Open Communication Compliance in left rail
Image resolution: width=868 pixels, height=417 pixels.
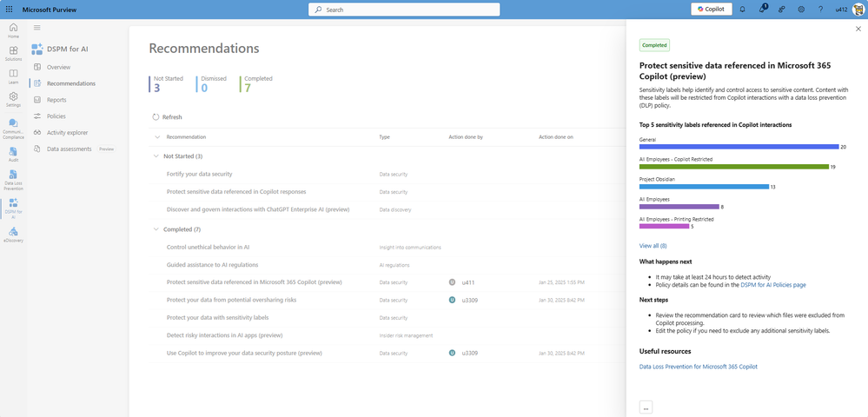[x=13, y=129]
